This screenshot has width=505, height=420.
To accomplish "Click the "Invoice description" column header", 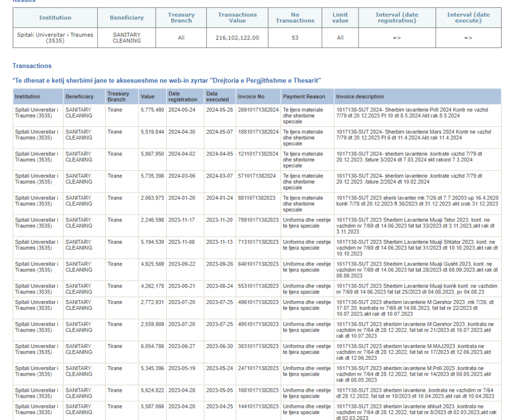I will [360, 97].
